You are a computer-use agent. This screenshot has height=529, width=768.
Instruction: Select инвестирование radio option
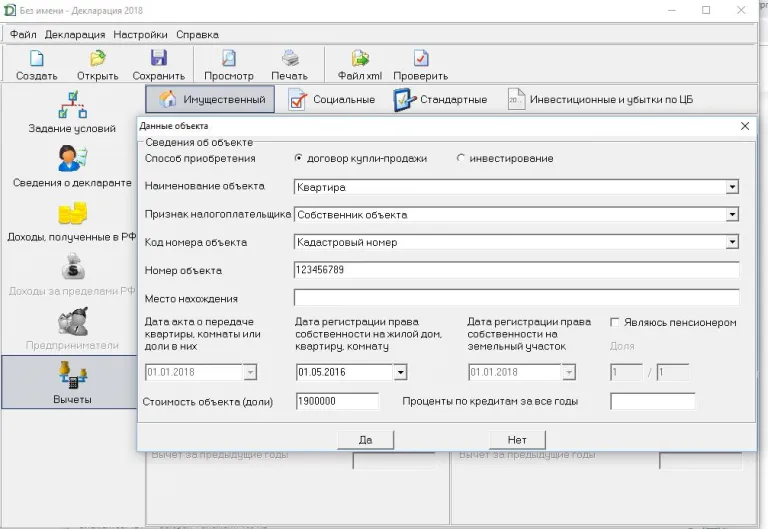pos(461,158)
